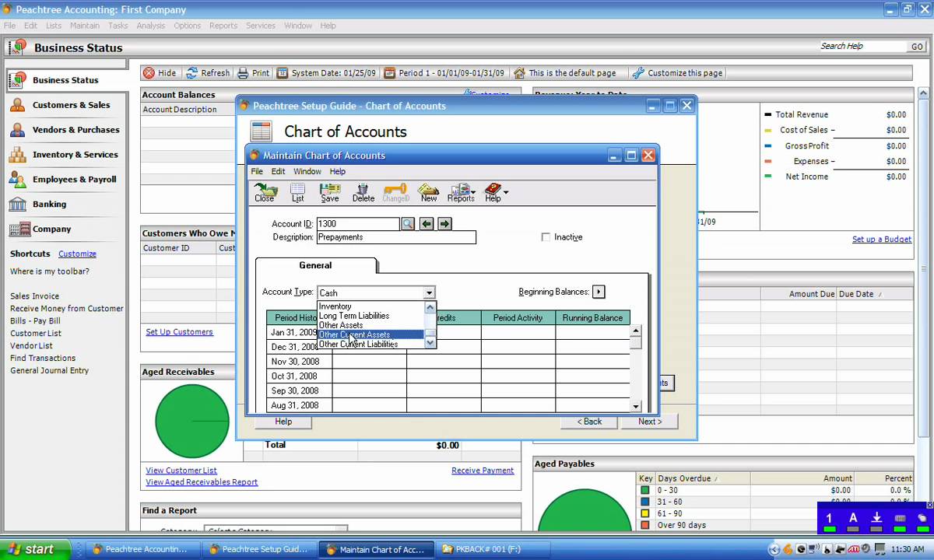Image resolution: width=934 pixels, height=560 pixels.
Task: Click the period history scrollbar down arrow
Action: click(x=636, y=407)
